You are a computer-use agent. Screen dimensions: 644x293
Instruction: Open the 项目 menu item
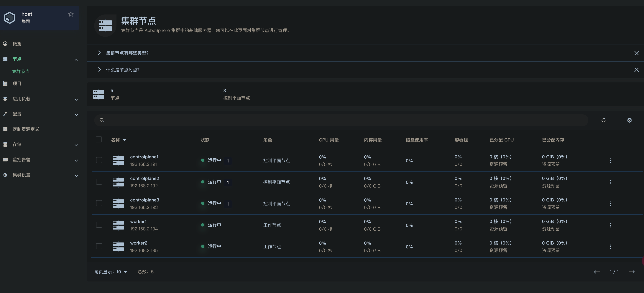tap(17, 84)
